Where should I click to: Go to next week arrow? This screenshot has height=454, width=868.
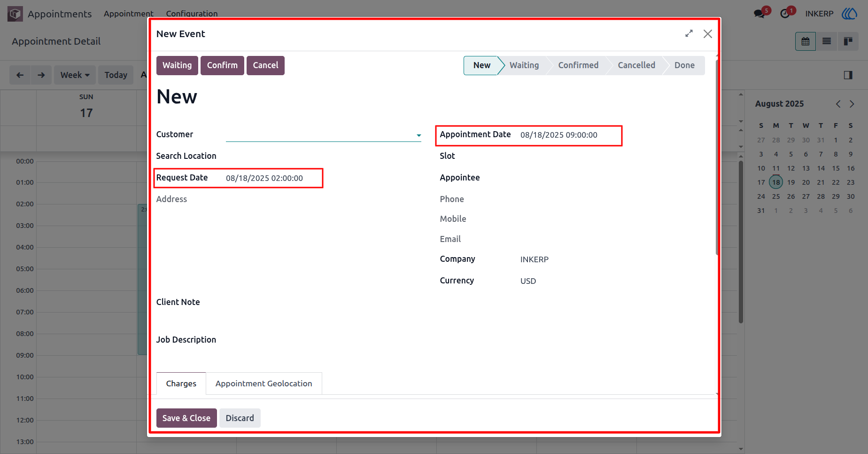coord(41,75)
